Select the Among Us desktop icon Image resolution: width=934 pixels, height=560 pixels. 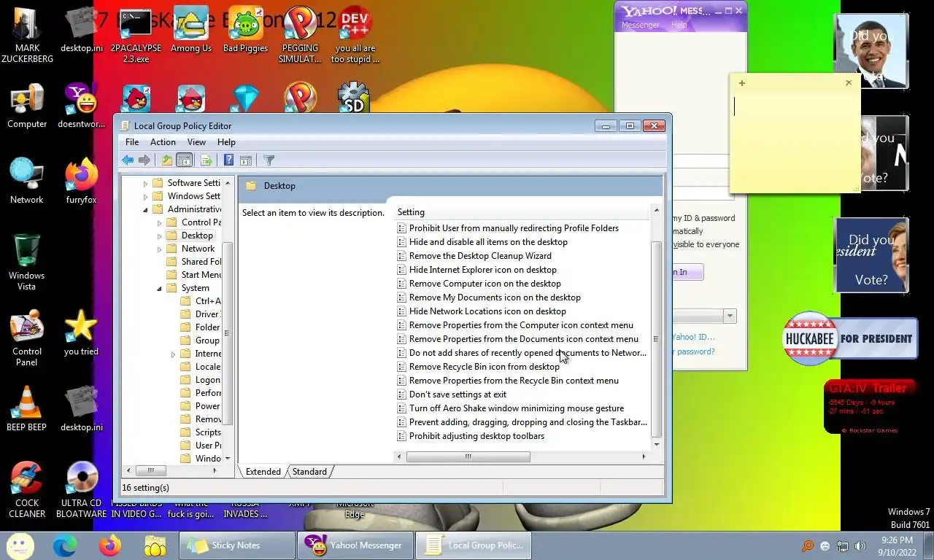(190, 31)
